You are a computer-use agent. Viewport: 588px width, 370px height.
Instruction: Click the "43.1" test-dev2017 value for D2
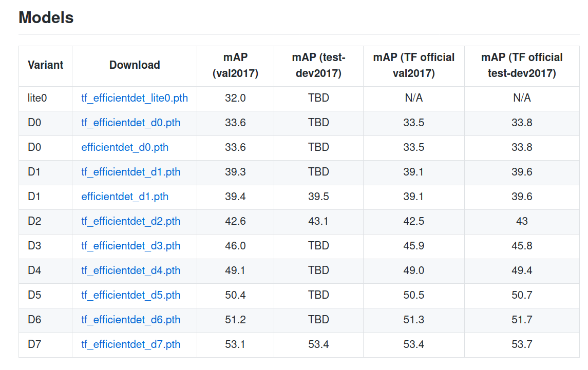coord(318,221)
